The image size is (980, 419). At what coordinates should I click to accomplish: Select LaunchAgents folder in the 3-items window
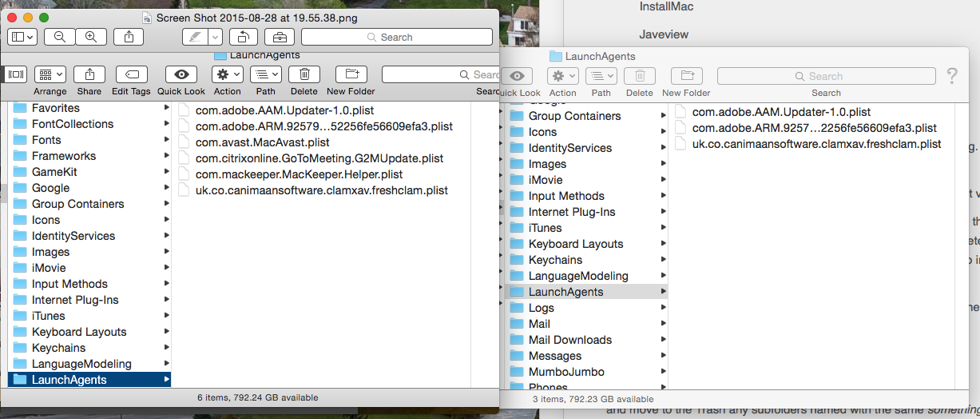pos(586,292)
